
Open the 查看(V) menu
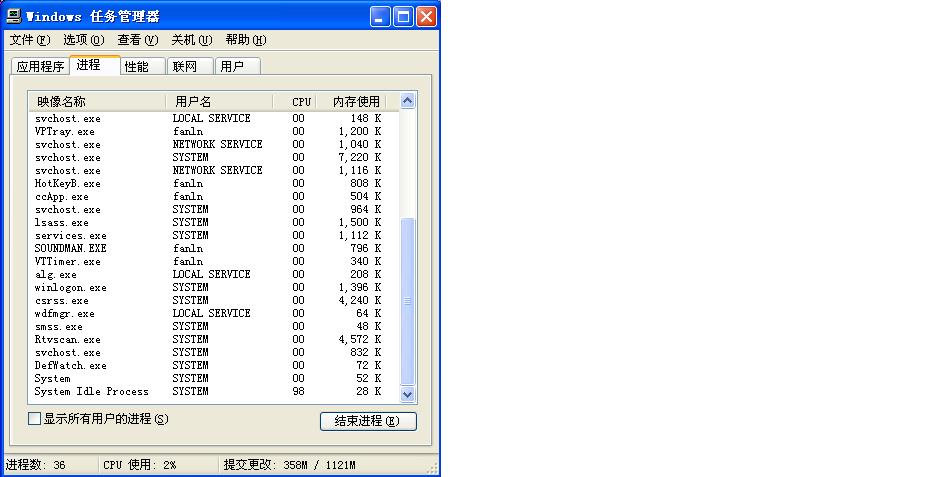click(137, 40)
